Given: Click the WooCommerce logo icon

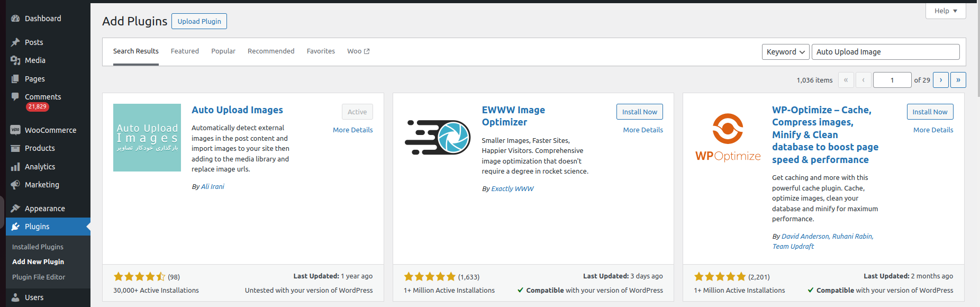Looking at the screenshot, I should 15,130.
